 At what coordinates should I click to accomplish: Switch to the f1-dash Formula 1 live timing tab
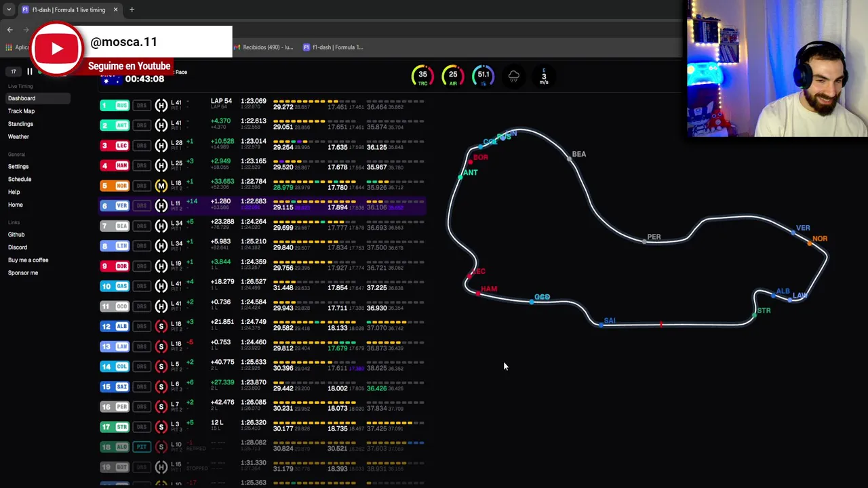tap(68, 9)
